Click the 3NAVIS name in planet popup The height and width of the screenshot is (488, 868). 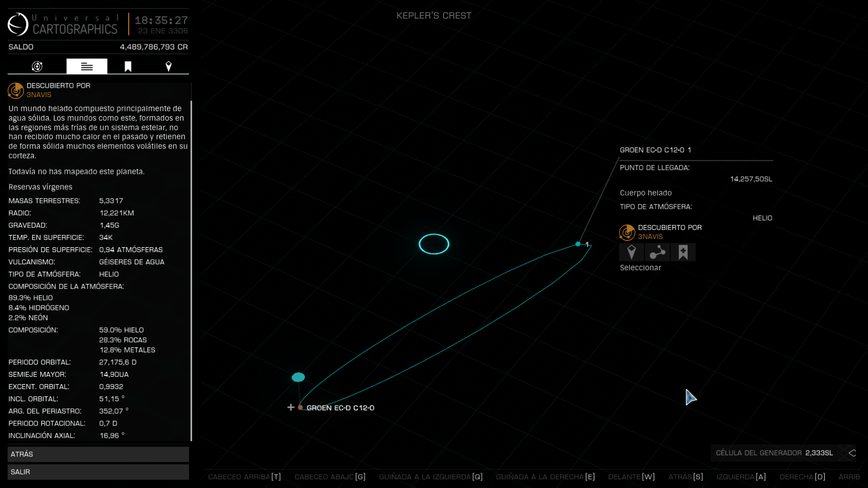coord(650,237)
